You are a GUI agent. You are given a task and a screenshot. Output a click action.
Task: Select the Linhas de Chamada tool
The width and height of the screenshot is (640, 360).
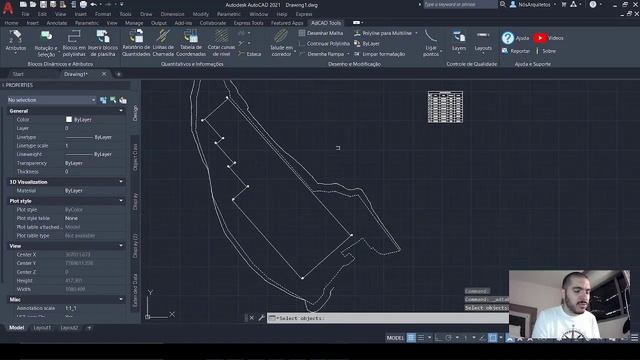tap(163, 43)
